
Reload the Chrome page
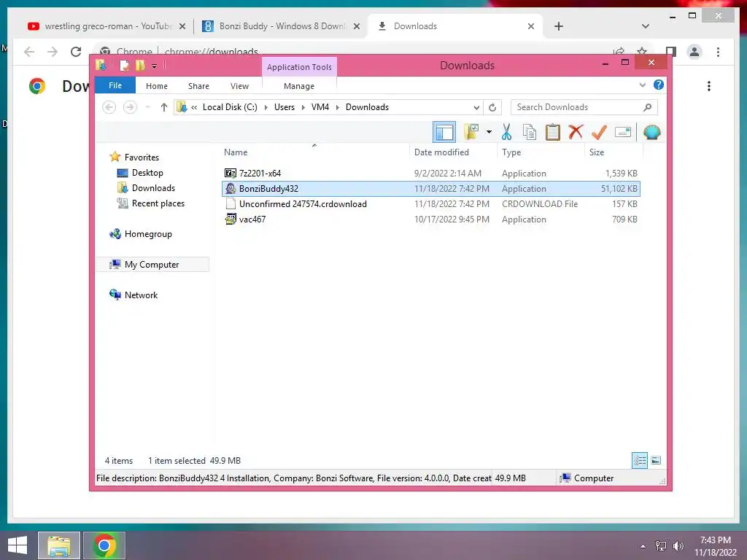(76, 52)
